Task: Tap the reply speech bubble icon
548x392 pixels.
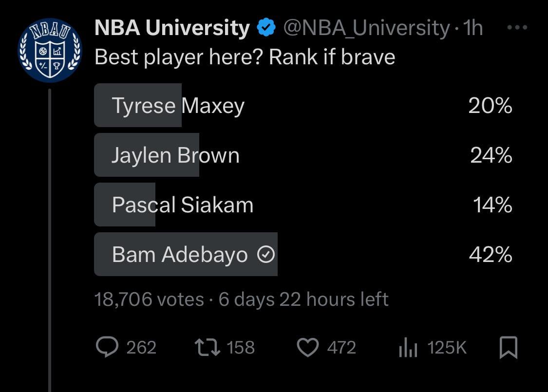Action: (x=106, y=347)
